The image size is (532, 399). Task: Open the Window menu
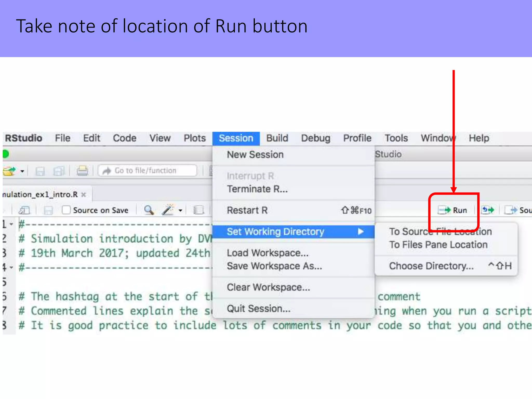click(x=438, y=138)
